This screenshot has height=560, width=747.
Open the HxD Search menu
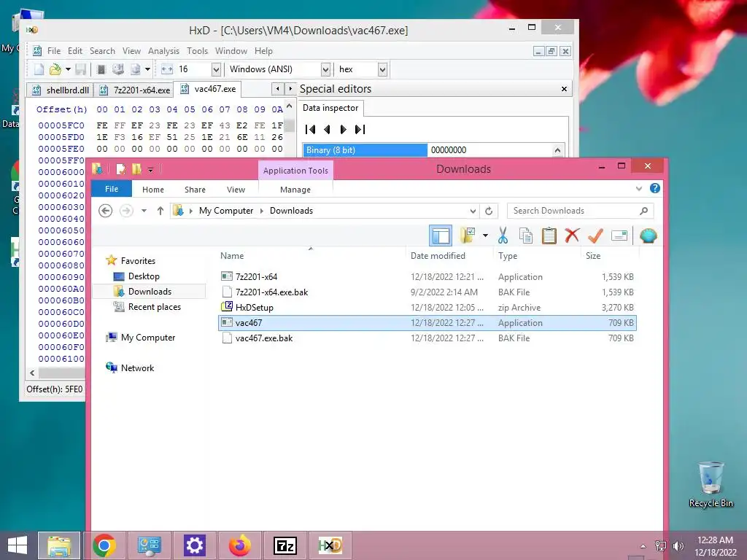click(x=102, y=51)
